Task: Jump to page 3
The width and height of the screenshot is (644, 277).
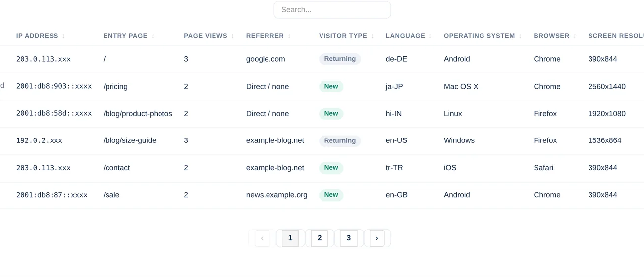Action: point(349,238)
